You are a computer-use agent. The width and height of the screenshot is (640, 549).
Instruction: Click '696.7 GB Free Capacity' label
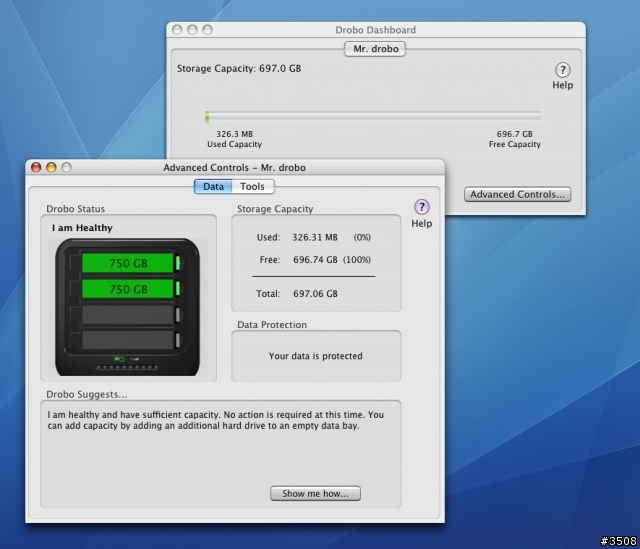click(x=515, y=139)
